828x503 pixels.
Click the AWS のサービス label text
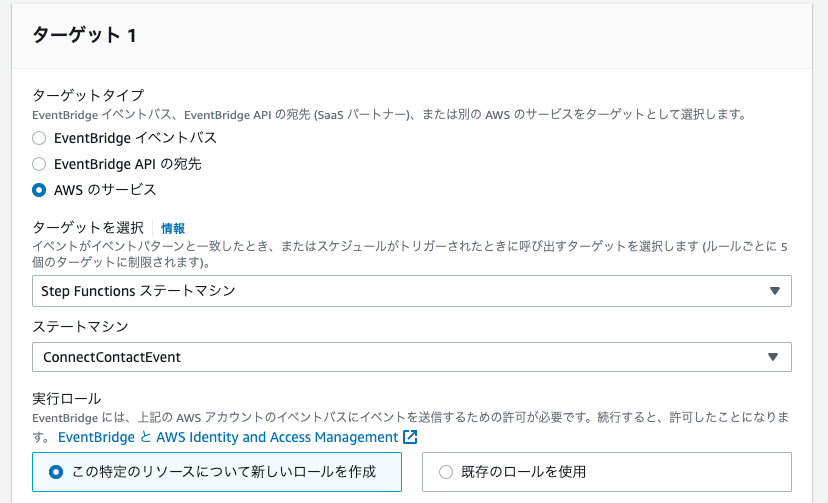pyautogui.click(x=105, y=190)
